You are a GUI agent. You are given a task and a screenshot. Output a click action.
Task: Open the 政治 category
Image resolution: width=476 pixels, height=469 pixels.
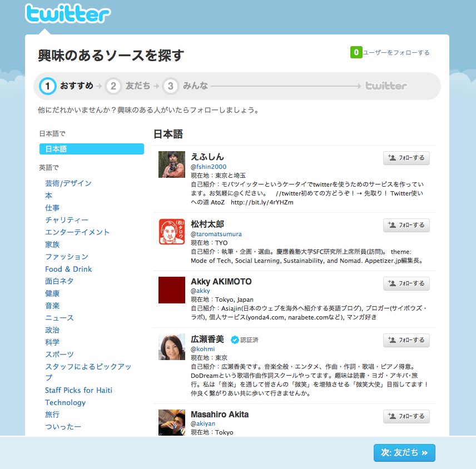point(52,330)
